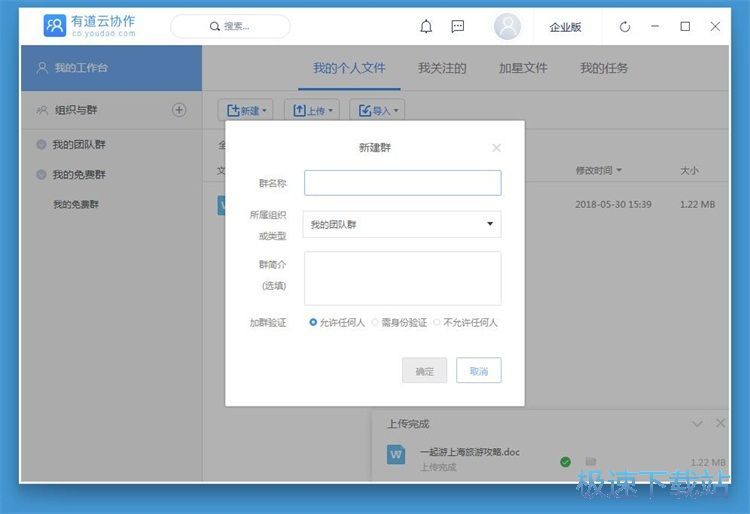
Task: Select 不允许任何人 radio option
Action: pyautogui.click(x=437, y=322)
